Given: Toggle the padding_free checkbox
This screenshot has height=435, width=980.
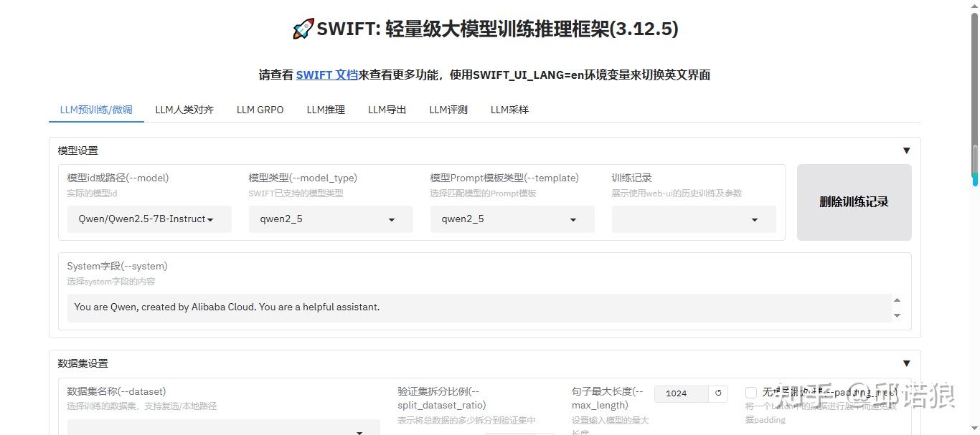Looking at the screenshot, I should tap(751, 392).
